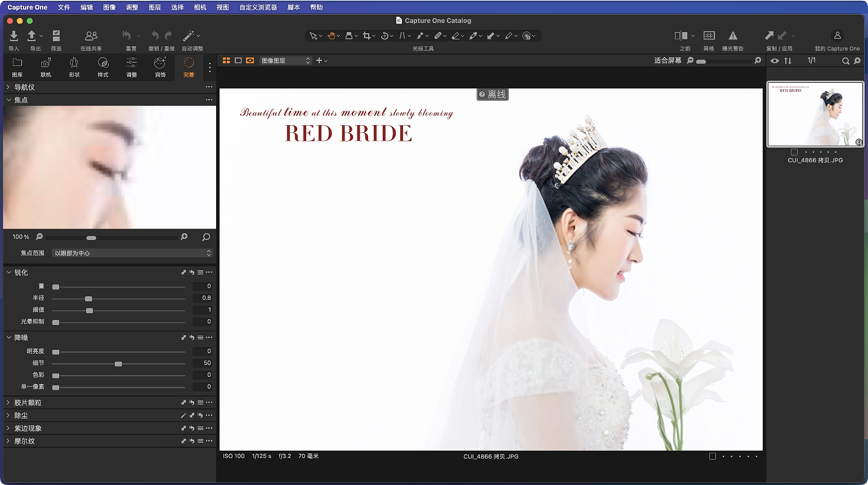Open the focus range dropdown
Image resolution: width=868 pixels, height=485 pixels.
tap(132, 253)
